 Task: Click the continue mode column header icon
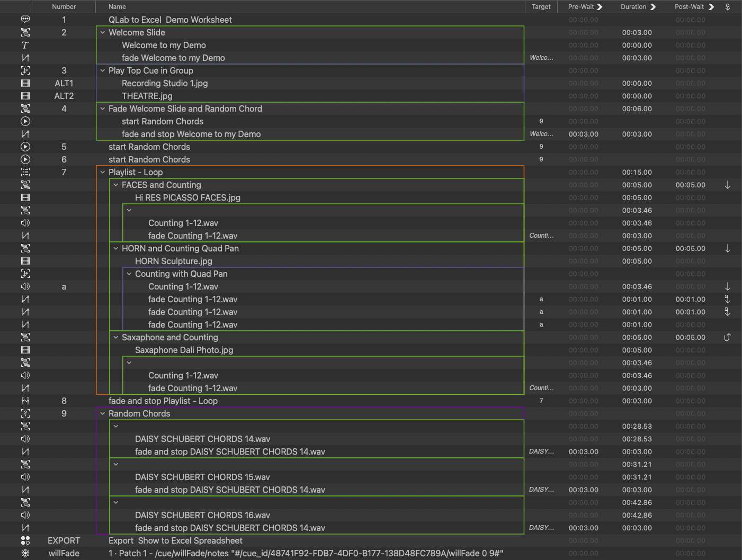728,7
